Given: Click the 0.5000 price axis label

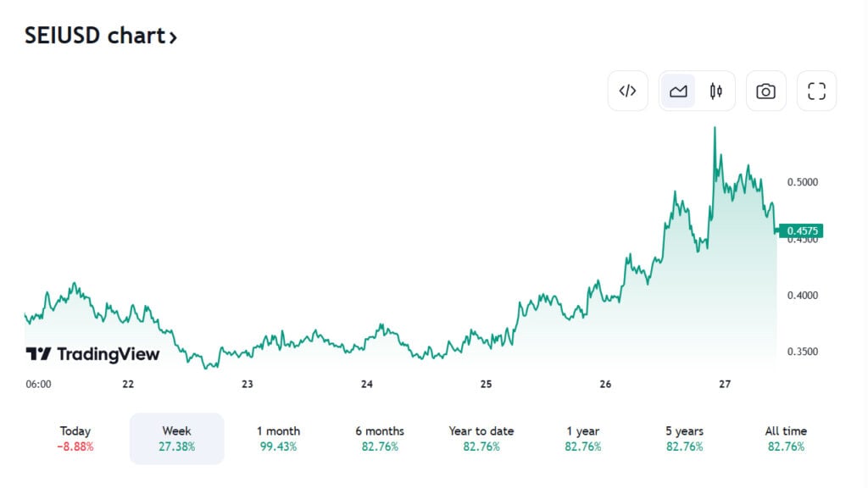Looking at the screenshot, I should pyautogui.click(x=802, y=182).
